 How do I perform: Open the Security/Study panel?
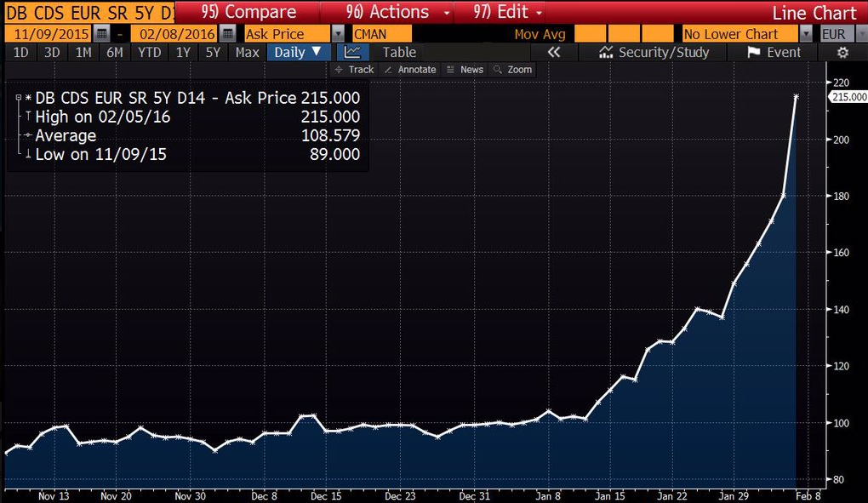654,52
